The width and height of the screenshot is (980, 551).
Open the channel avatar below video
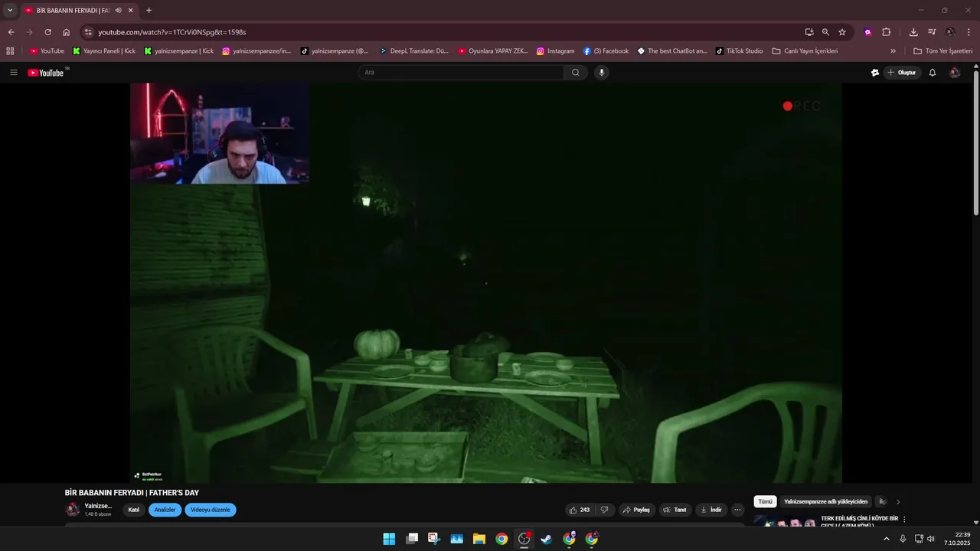73,510
